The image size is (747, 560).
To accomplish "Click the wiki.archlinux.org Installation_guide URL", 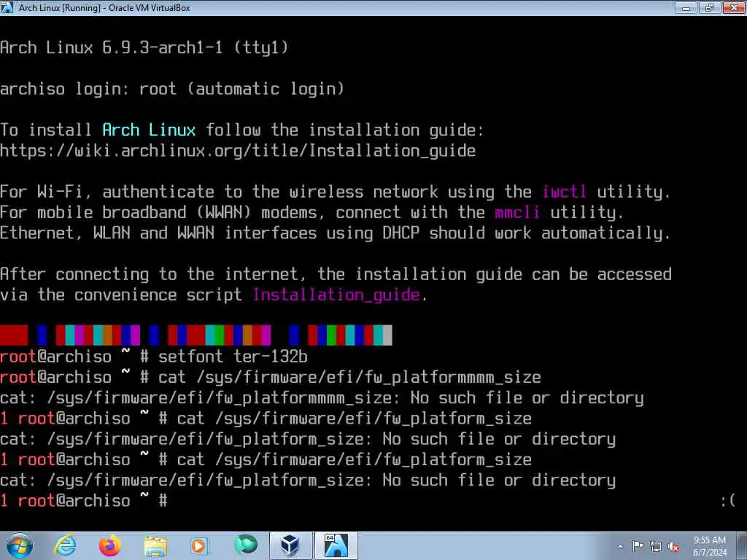I will click(x=238, y=151).
